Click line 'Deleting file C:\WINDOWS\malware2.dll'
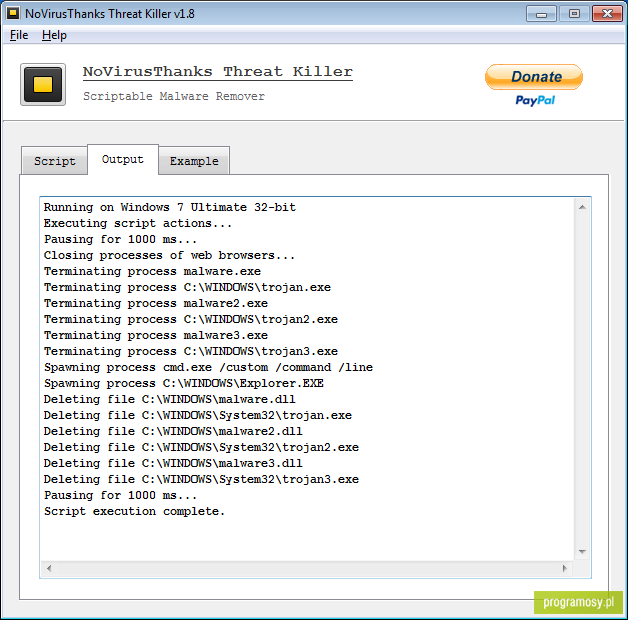The width and height of the screenshot is (629, 620). (x=173, y=432)
